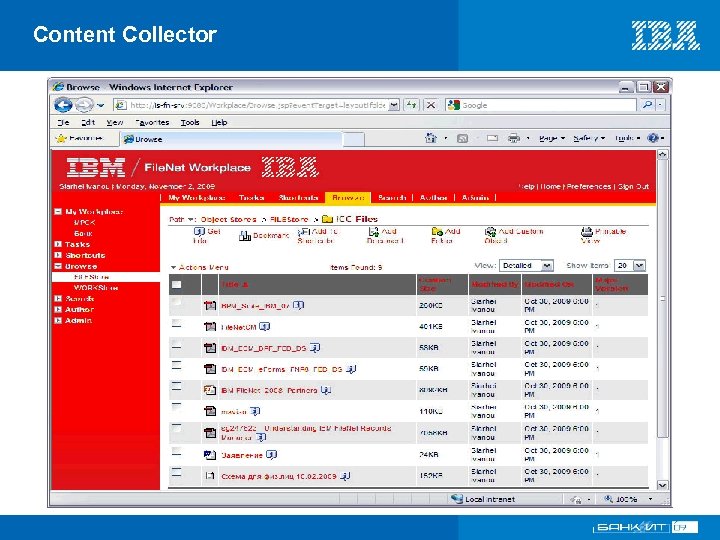Check the box for the Understanding IBM FileNet Records row
The image size is (720, 540).
click(x=176, y=428)
